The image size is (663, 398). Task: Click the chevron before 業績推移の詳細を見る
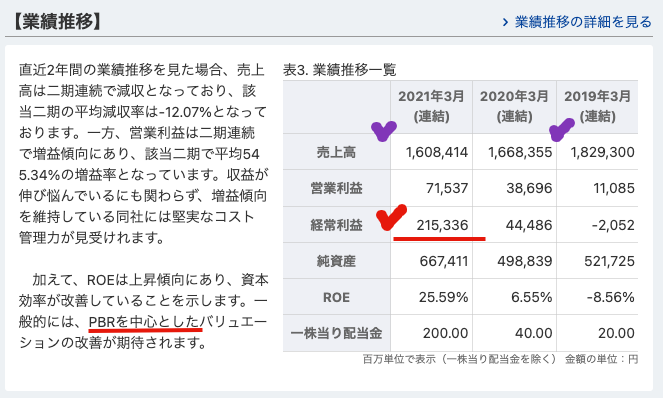coord(505,22)
